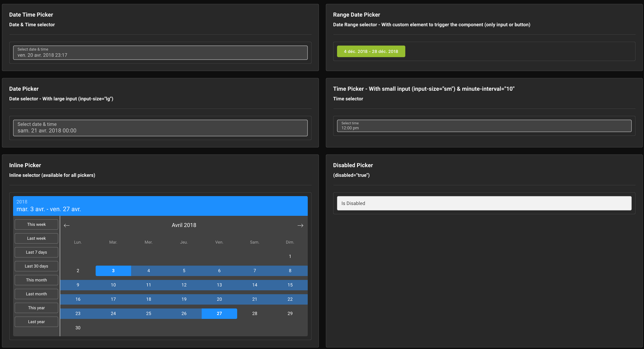Click the green date range trigger button
Viewport: 644px width, 349px height.
coord(371,51)
